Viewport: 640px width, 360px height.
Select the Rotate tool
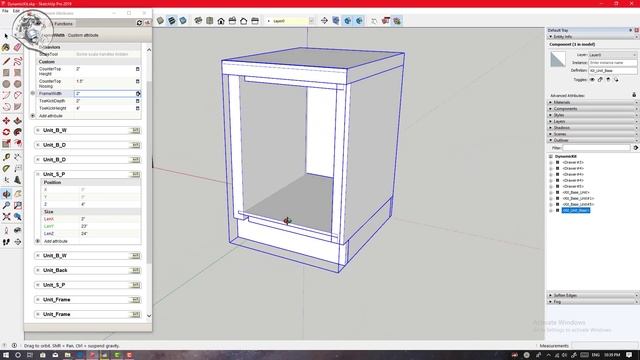[x=6, y=132]
